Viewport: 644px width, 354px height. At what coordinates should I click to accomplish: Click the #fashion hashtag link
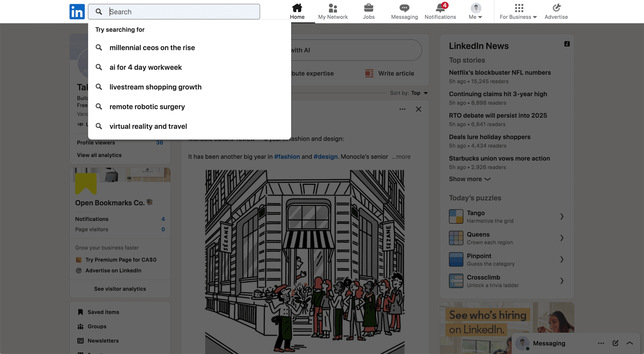point(287,157)
